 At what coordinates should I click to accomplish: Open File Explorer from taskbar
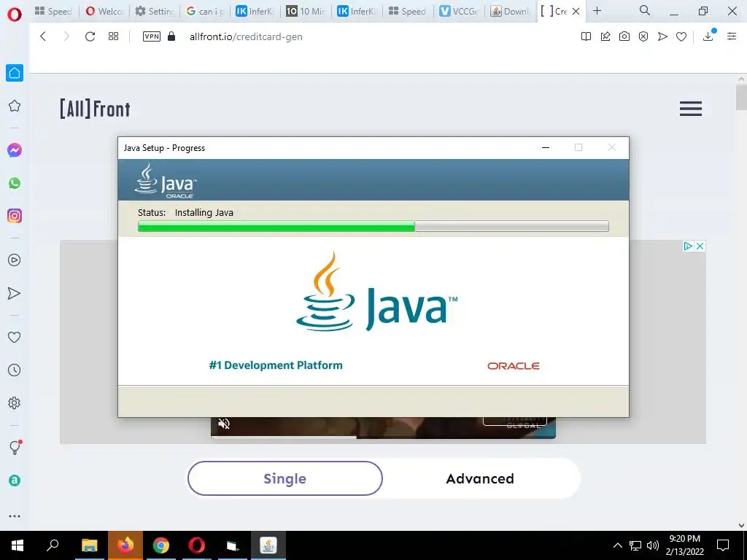(90, 545)
